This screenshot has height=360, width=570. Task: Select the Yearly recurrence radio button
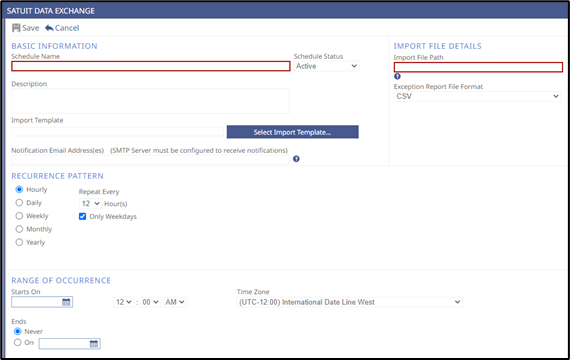coord(19,242)
